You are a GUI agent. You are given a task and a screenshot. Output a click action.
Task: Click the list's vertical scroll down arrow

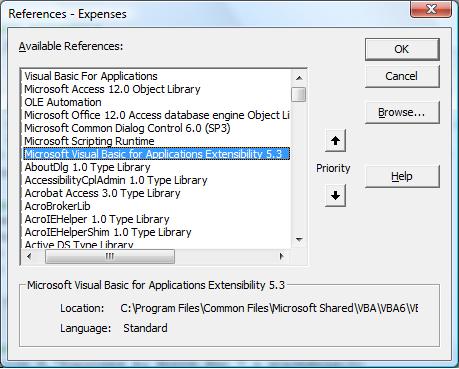pyautogui.click(x=299, y=240)
